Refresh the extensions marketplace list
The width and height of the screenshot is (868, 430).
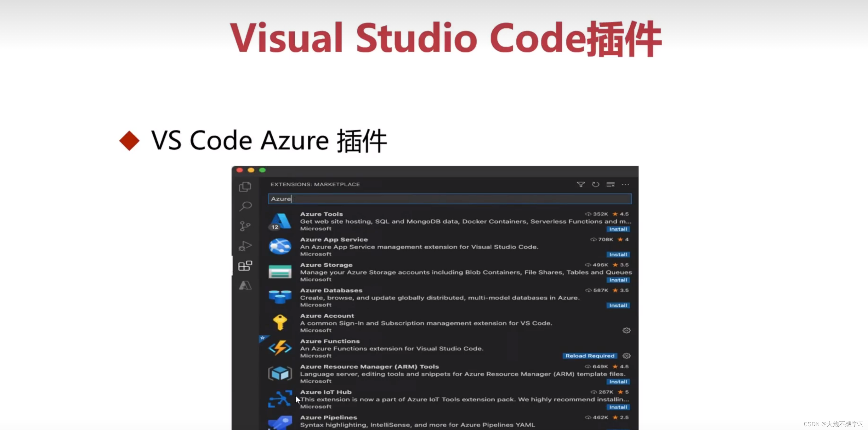pyautogui.click(x=595, y=185)
